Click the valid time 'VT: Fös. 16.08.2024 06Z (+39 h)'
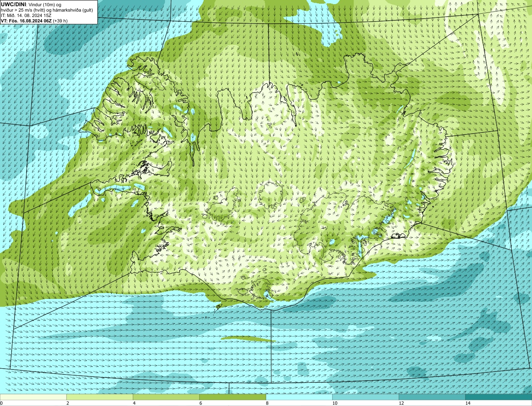The width and height of the screenshot is (532, 406). tap(34, 20)
